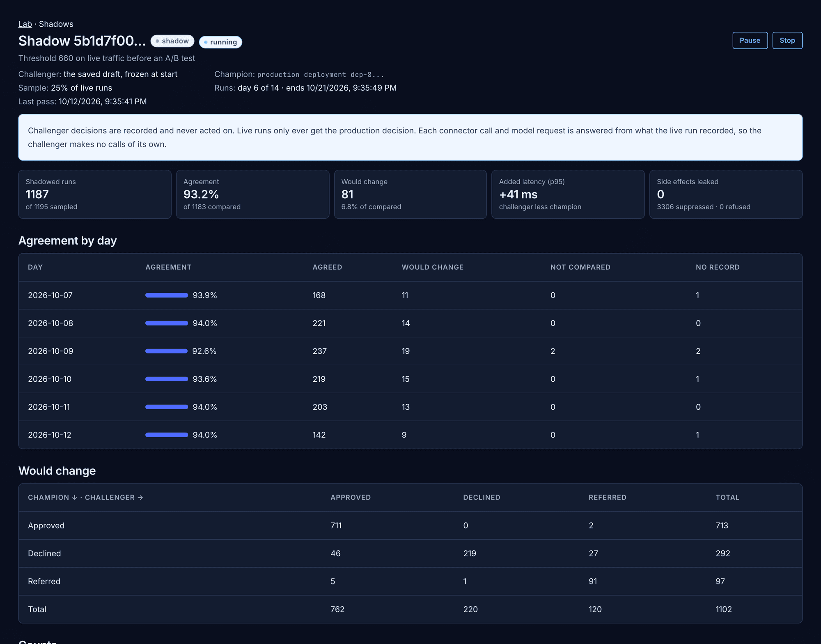Click agreed count 168

click(319, 295)
